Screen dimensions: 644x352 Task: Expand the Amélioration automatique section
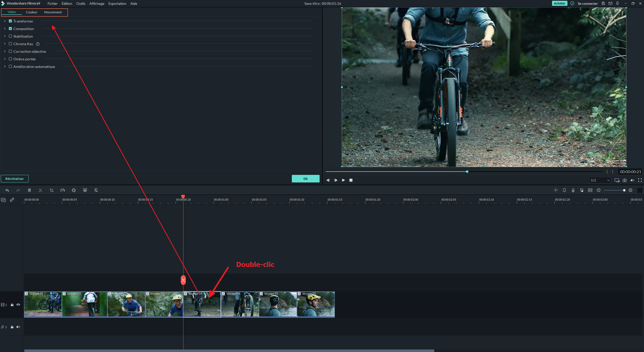4,66
